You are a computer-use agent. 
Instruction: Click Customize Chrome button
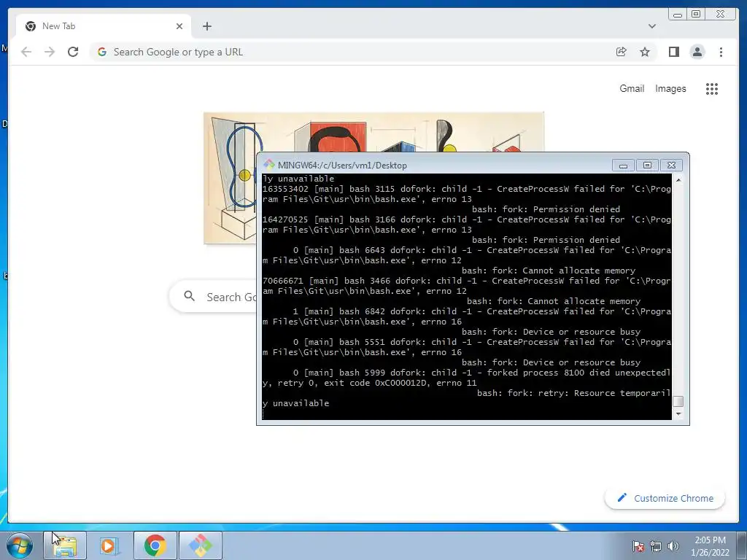(665, 498)
